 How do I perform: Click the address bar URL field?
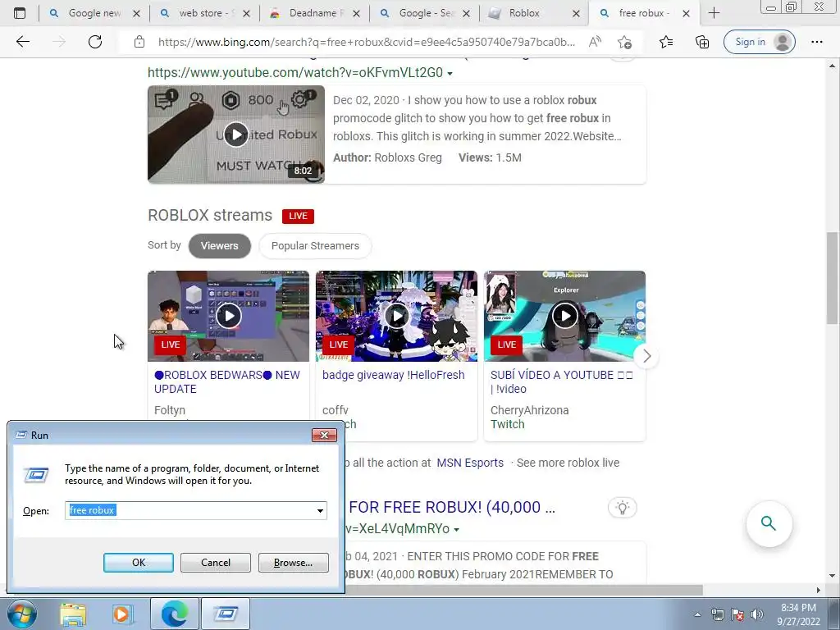pyautogui.click(x=367, y=42)
